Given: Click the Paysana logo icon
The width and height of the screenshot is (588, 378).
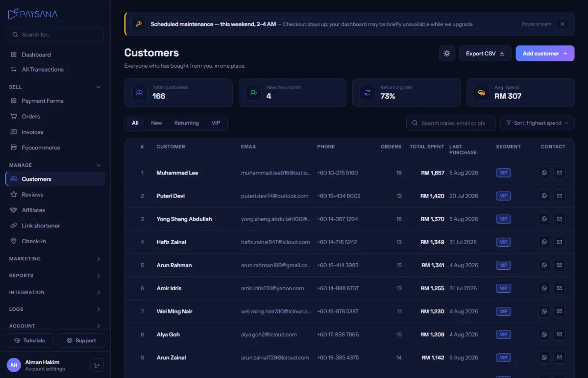Looking at the screenshot, I should 13,14.
